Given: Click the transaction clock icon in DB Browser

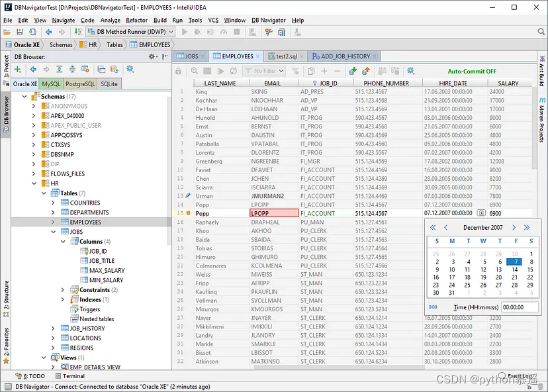Looking at the screenshot, I should tap(114, 70).
